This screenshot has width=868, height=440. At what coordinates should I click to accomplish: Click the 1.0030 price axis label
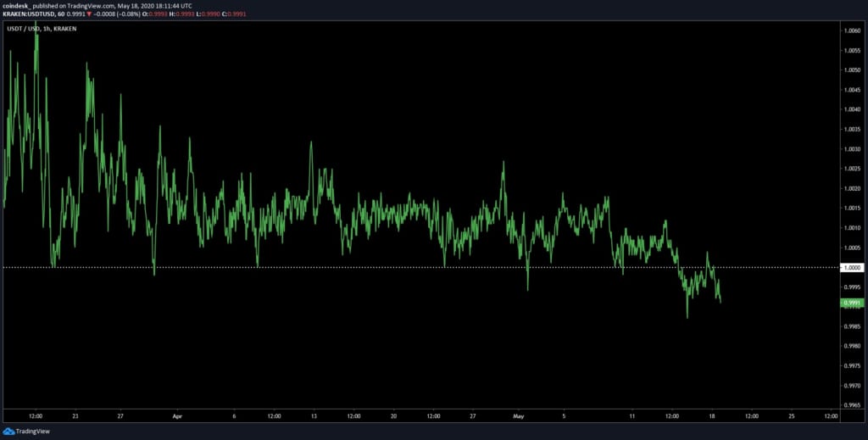[851, 149]
